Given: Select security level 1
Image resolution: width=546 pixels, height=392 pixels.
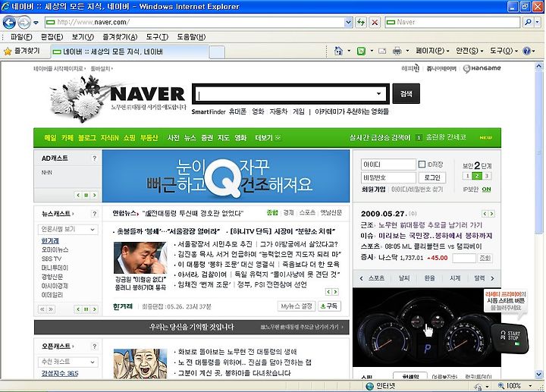Looking at the screenshot, I should tap(467, 176).
